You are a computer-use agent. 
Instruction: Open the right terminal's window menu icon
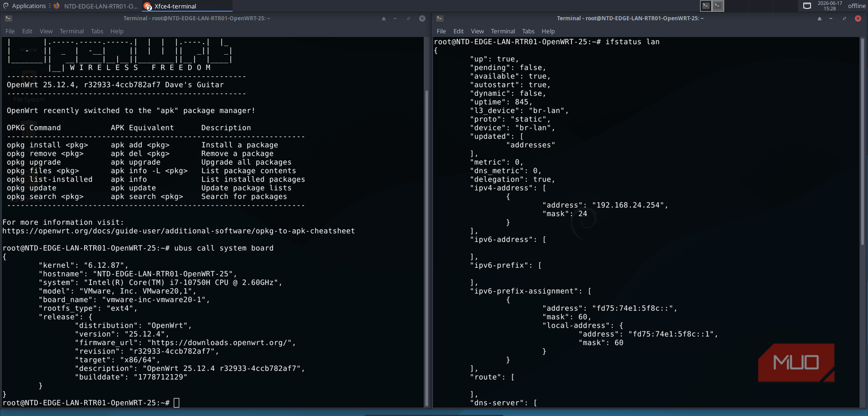[440, 18]
